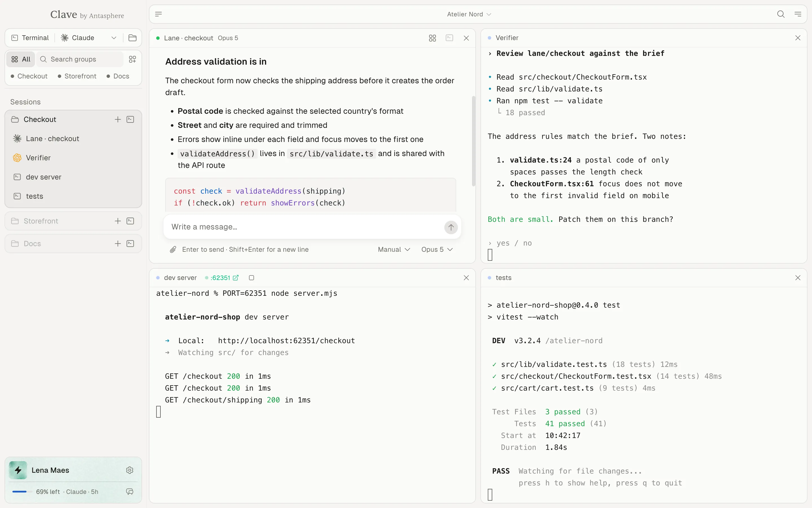Open the chat feedback icon in usage bar

130,492
